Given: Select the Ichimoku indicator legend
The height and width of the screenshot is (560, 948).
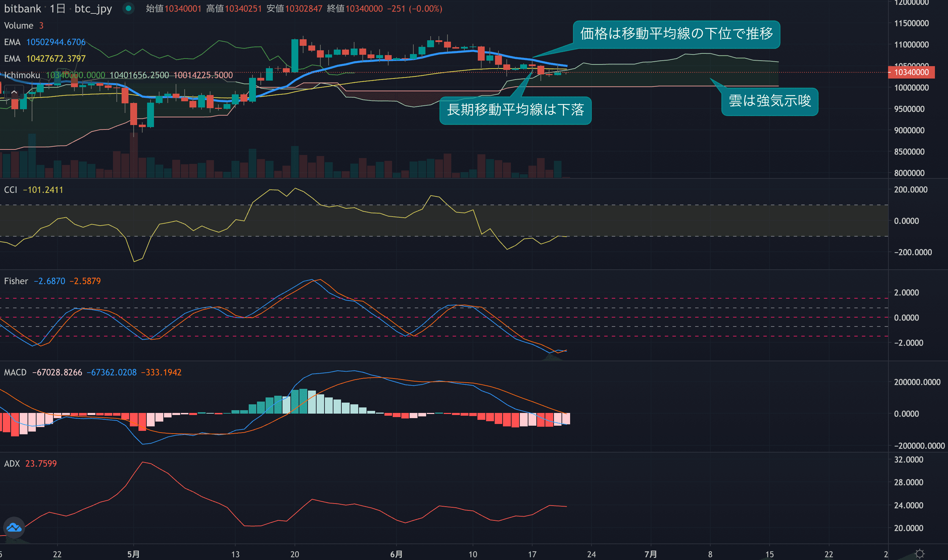Looking at the screenshot, I should [x=22, y=75].
